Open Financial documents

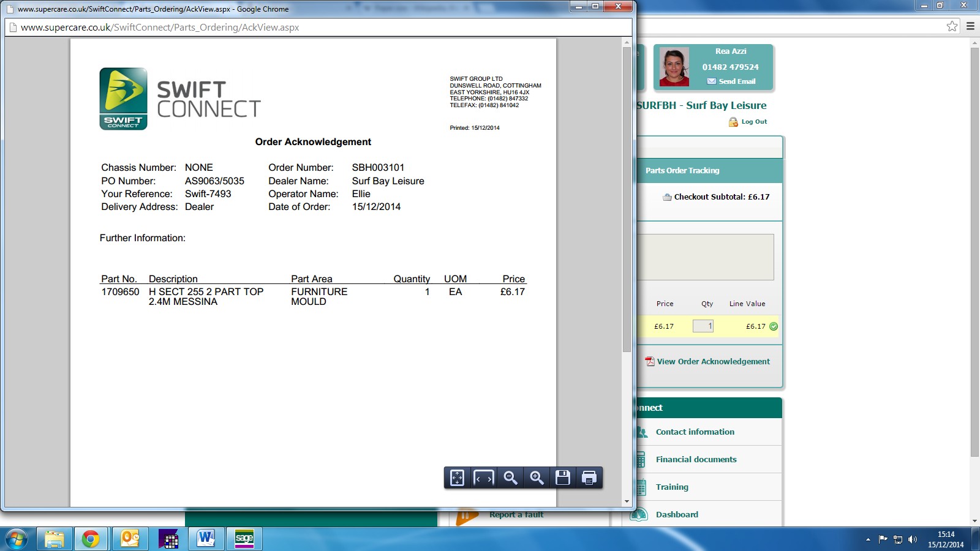[696, 459]
